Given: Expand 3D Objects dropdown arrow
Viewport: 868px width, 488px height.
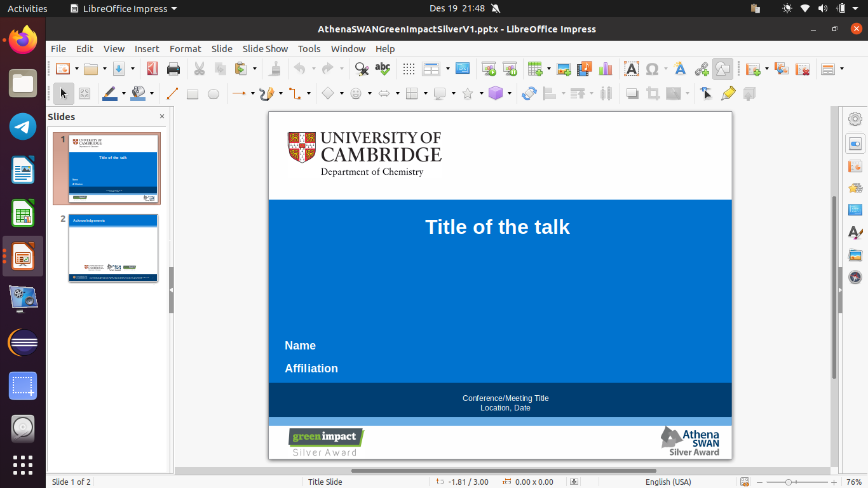Looking at the screenshot, I should (509, 94).
